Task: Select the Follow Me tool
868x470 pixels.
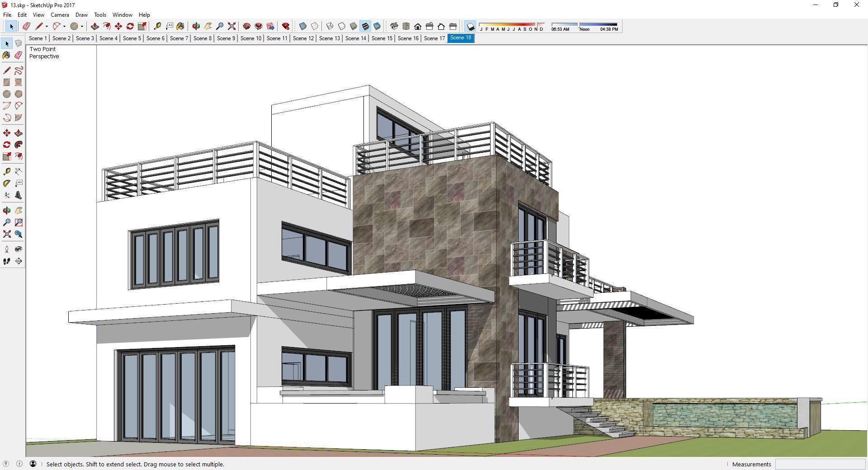Action: pos(19,145)
